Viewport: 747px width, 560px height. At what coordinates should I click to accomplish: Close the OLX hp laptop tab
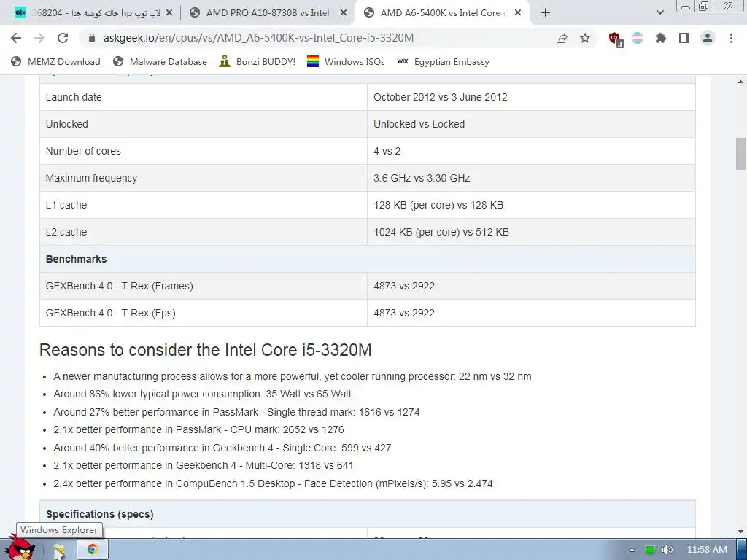point(169,13)
